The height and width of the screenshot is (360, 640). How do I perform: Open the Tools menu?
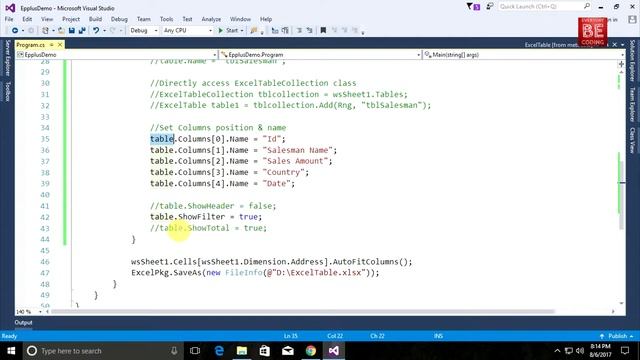(x=167, y=19)
